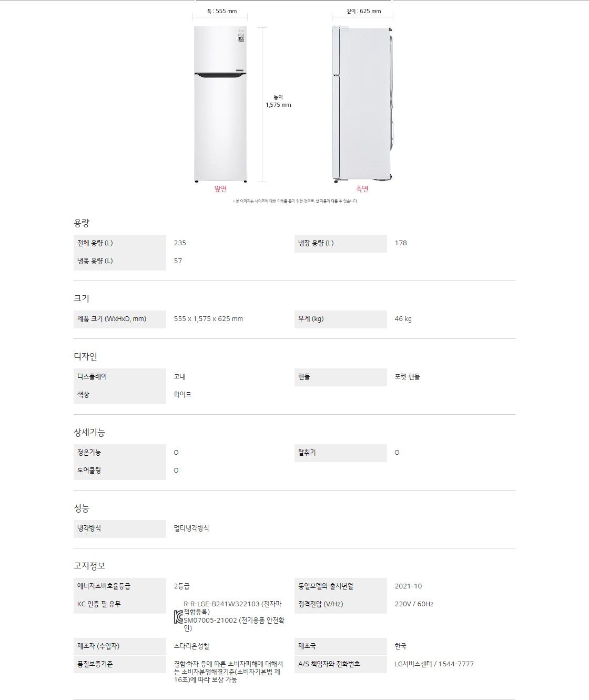
Task: Click the KC 인증 필 유무 label
Action: click(x=99, y=604)
